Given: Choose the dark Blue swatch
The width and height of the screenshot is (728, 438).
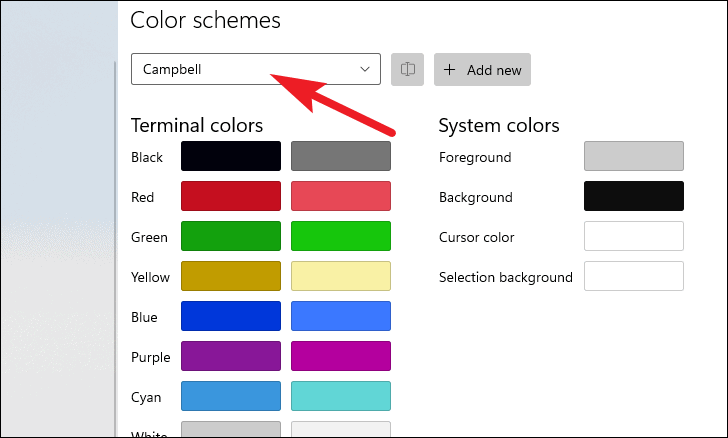Looking at the screenshot, I should pos(231,316).
